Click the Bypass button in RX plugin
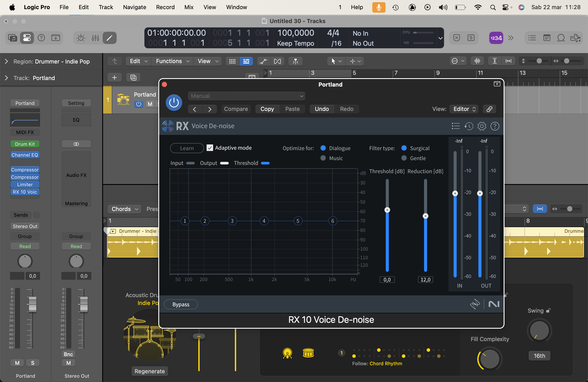 pos(181,304)
